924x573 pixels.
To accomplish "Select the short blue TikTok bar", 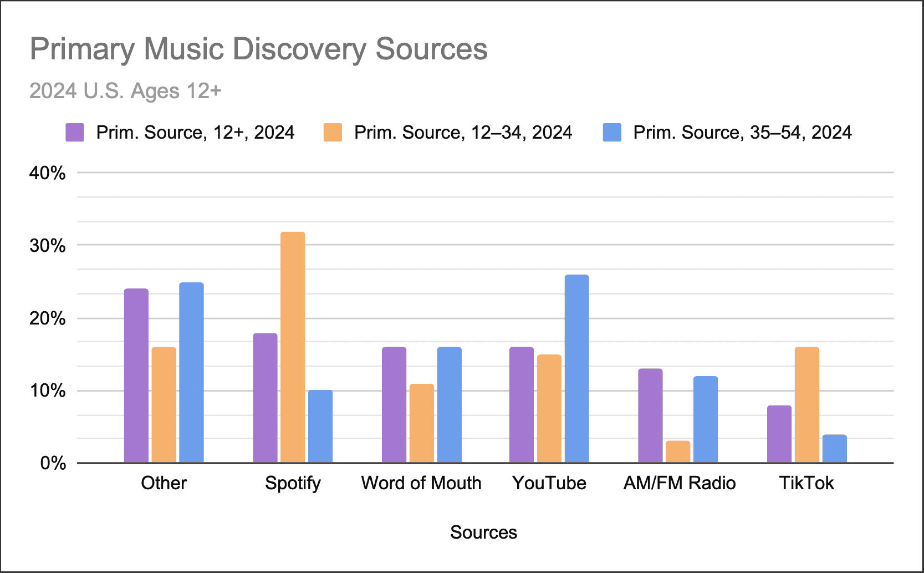I will point(835,449).
